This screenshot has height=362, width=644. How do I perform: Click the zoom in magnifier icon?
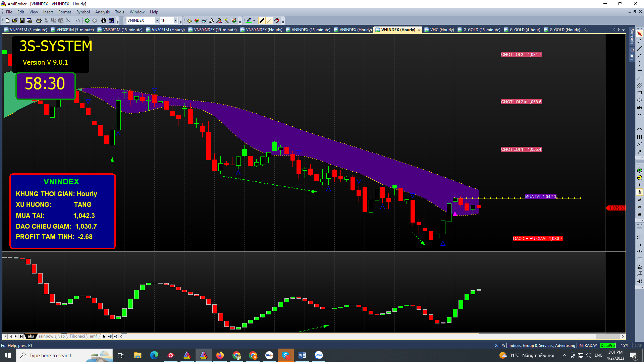click(639, 171)
